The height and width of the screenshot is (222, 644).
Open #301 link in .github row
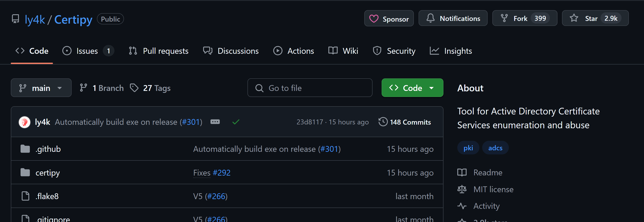point(329,149)
